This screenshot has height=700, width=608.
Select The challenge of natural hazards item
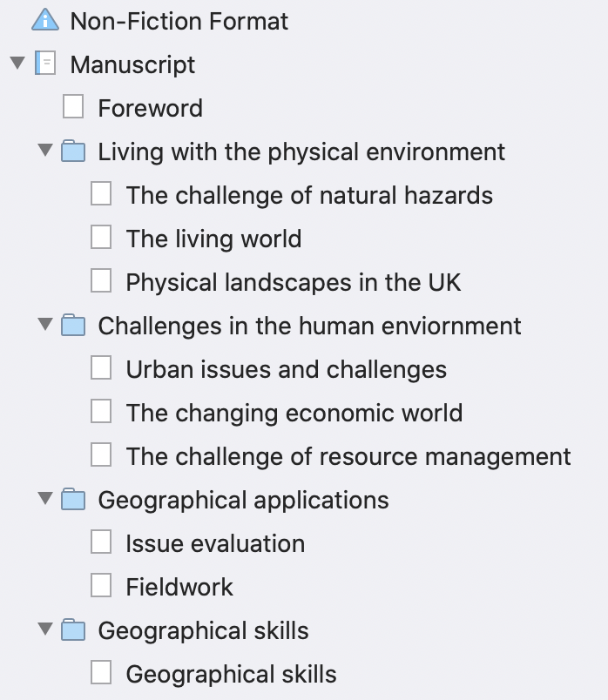click(x=309, y=196)
